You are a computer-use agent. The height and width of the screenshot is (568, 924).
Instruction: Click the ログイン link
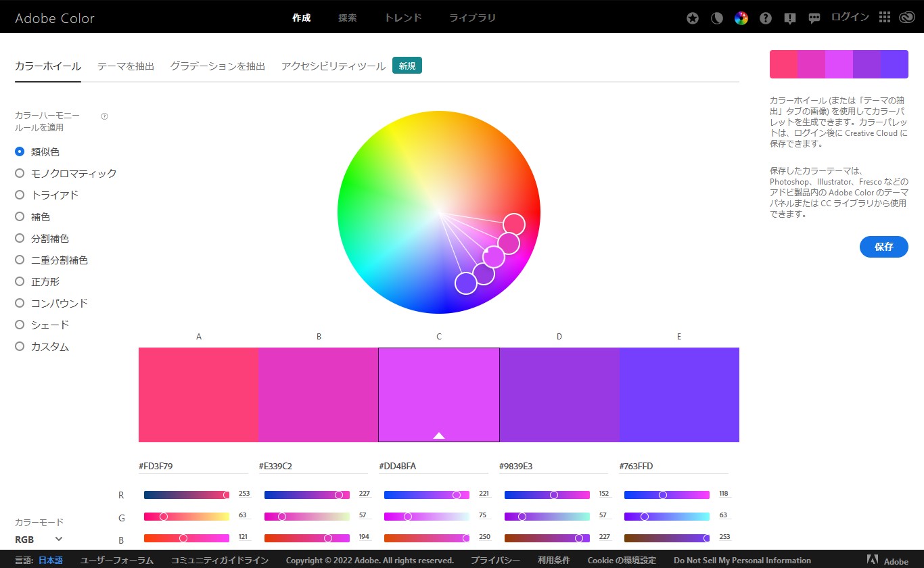pos(850,18)
